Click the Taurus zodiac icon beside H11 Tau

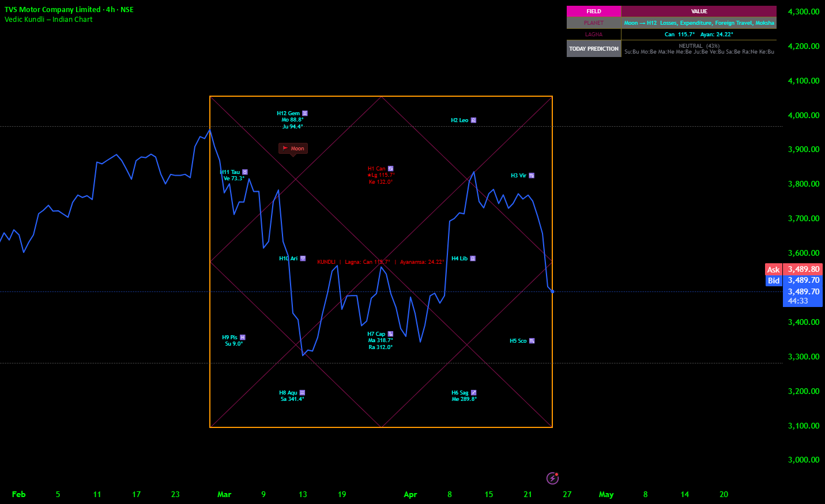point(245,172)
